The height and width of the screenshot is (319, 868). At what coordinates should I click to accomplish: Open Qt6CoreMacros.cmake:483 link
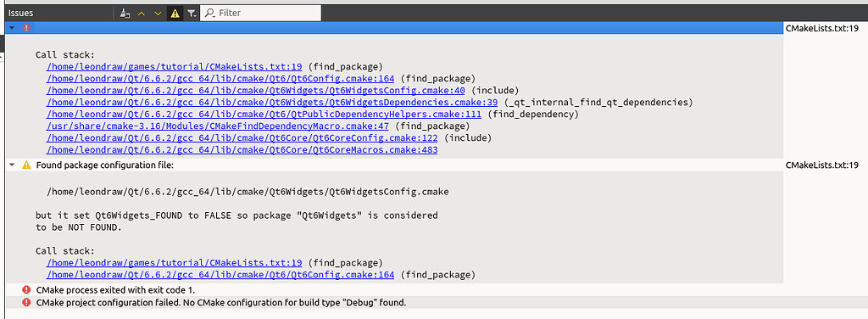click(x=242, y=150)
